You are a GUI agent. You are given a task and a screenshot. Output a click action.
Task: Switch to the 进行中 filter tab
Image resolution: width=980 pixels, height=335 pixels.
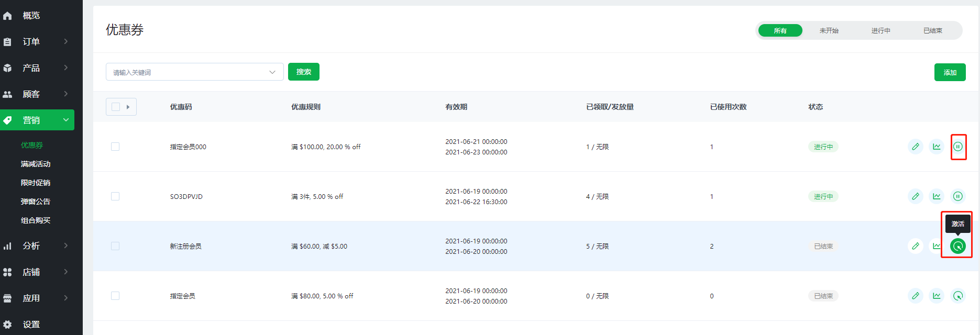(x=880, y=30)
